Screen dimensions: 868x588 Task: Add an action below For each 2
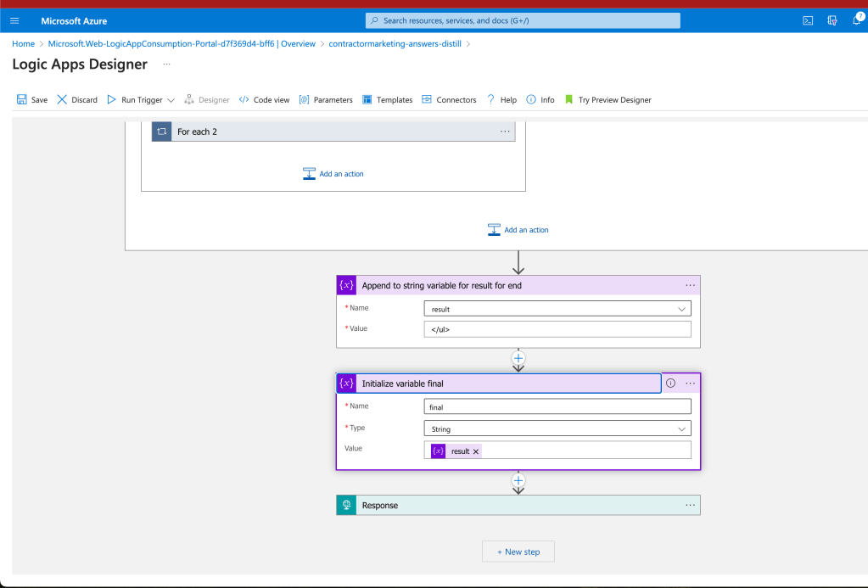tap(333, 174)
